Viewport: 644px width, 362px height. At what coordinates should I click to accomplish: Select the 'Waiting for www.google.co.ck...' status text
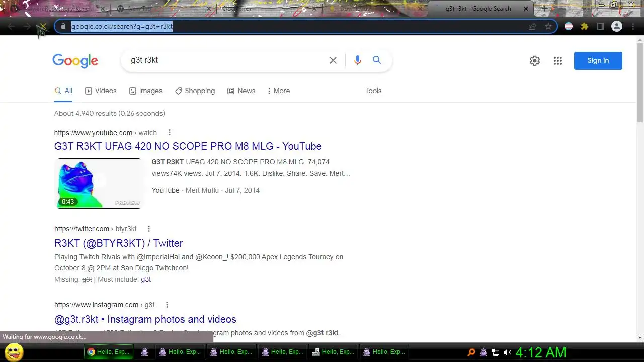44,337
